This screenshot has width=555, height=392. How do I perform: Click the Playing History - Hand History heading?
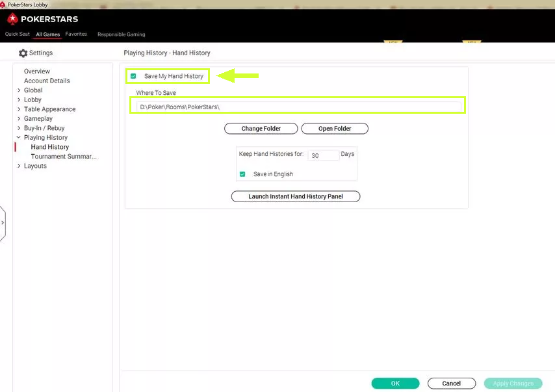167,53
